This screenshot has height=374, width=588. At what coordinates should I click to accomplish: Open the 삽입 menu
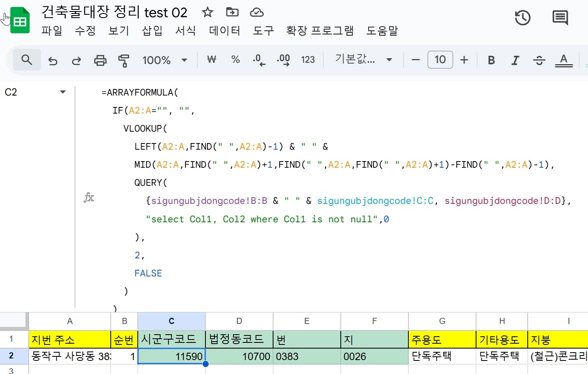152,31
